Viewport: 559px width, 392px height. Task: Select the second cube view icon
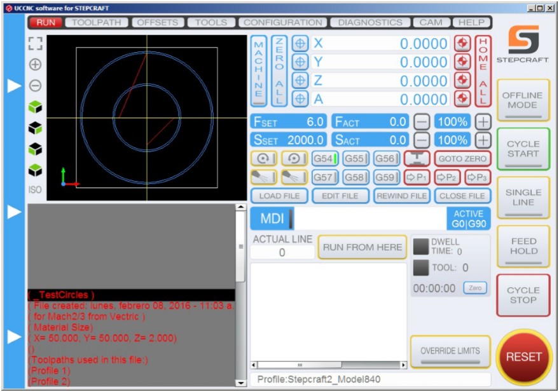[35, 128]
